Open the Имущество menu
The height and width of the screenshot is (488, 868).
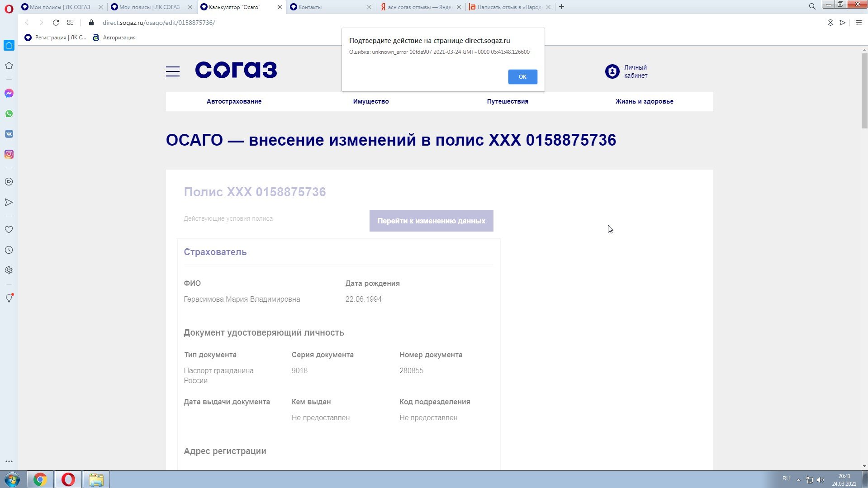click(x=371, y=101)
